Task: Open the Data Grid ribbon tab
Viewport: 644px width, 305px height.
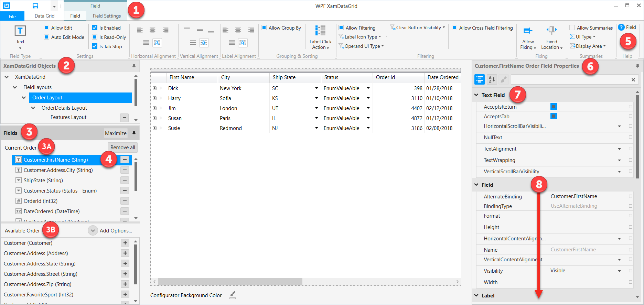Action: [44, 16]
